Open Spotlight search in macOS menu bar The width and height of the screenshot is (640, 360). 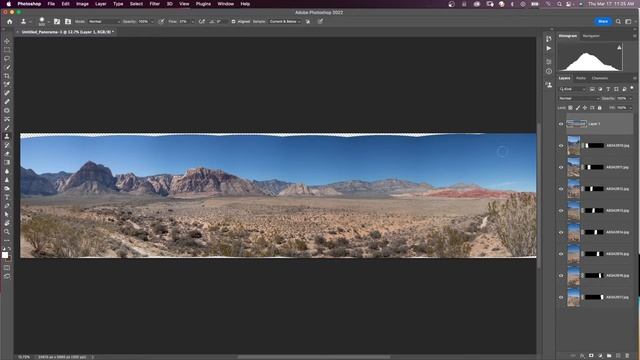click(x=560, y=4)
